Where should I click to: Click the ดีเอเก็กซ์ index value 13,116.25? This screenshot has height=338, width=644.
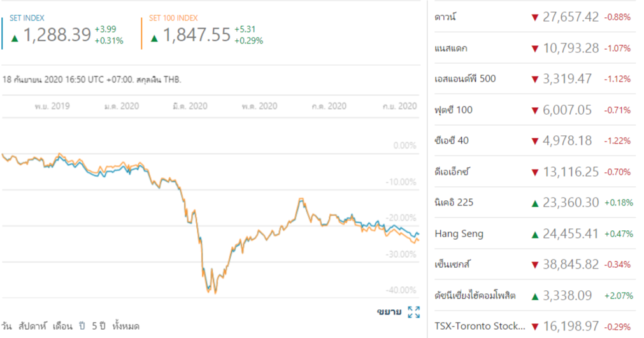[570, 172]
